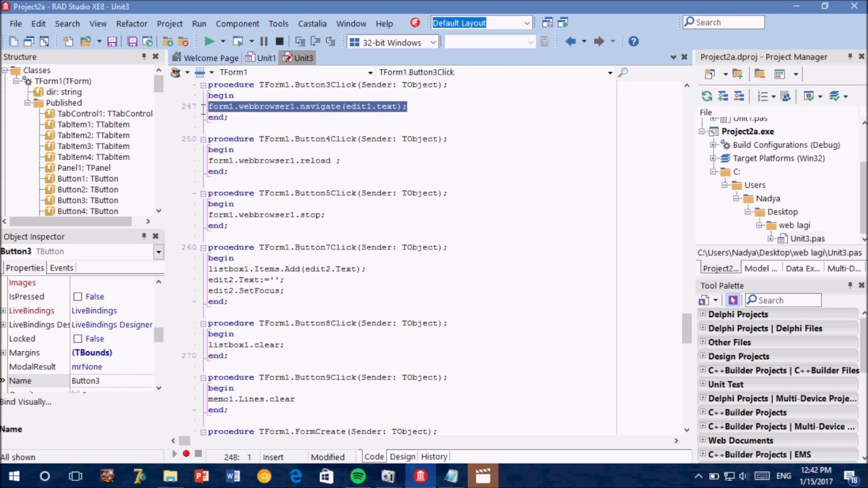
Task: Expand Build Configurations (Debug) node
Action: pyautogui.click(x=713, y=145)
